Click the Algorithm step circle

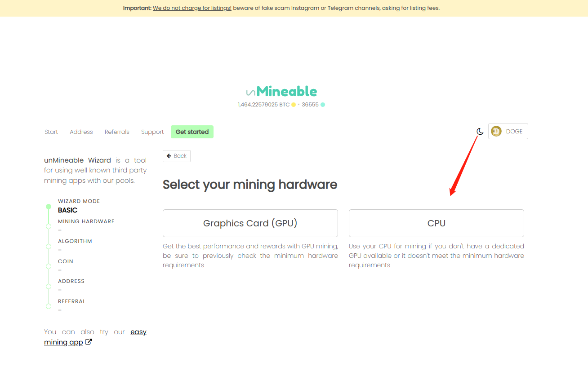coord(49,247)
